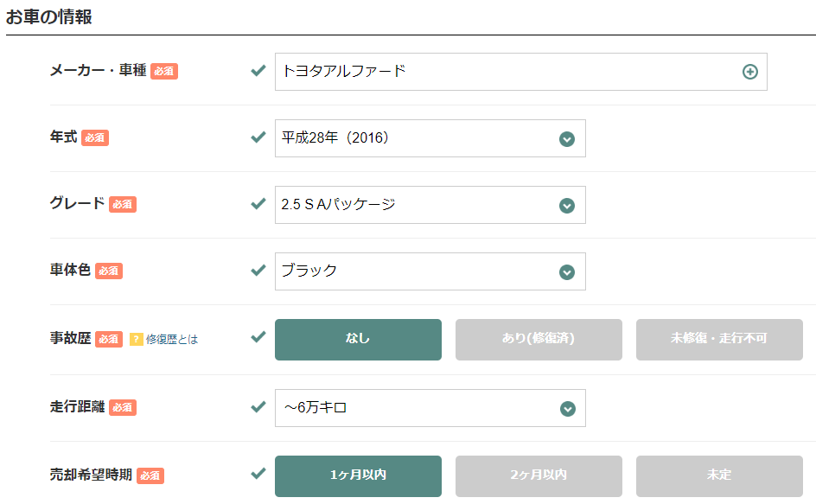The width and height of the screenshot is (816, 504).
Task: Choose 未修復・走行不可 option
Action: click(719, 339)
